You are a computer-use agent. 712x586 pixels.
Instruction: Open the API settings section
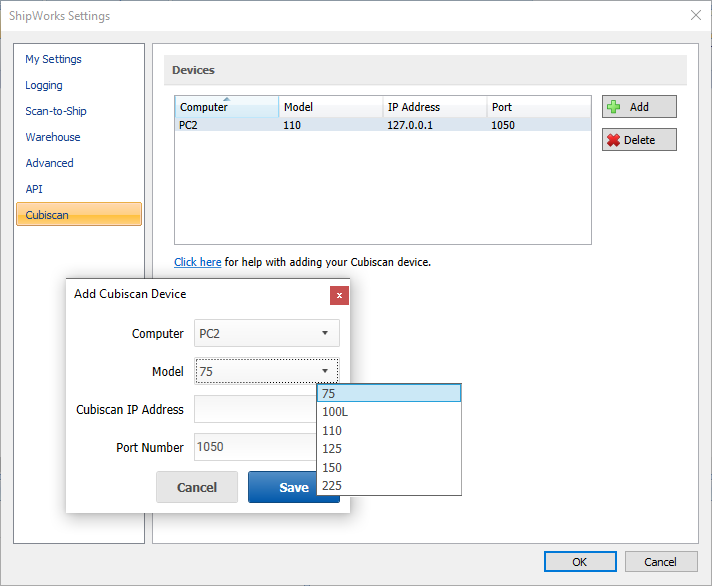[x=34, y=189]
